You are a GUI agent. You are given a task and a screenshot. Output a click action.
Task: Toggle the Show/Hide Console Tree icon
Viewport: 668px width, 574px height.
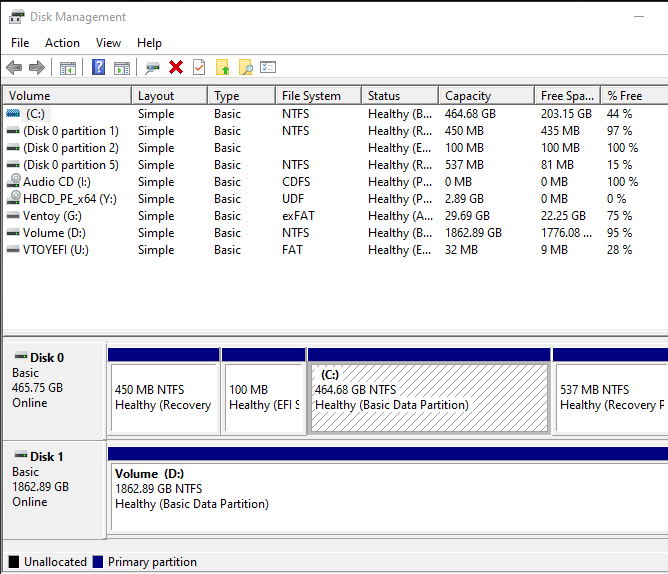pyautogui.click(x=68, y=68)
